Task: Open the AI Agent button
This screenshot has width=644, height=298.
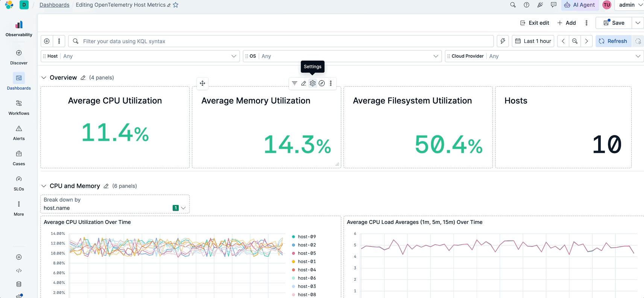Action: coord(580,5)
